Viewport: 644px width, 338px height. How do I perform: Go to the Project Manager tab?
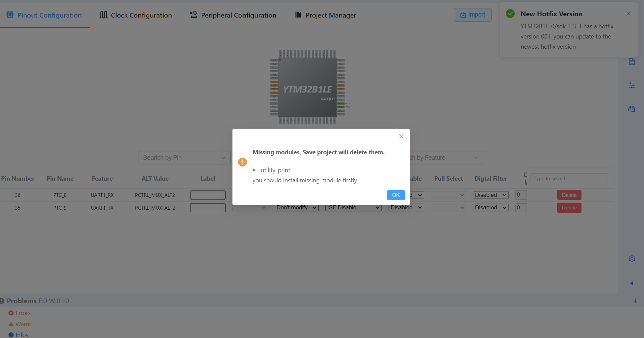(326, 15)
